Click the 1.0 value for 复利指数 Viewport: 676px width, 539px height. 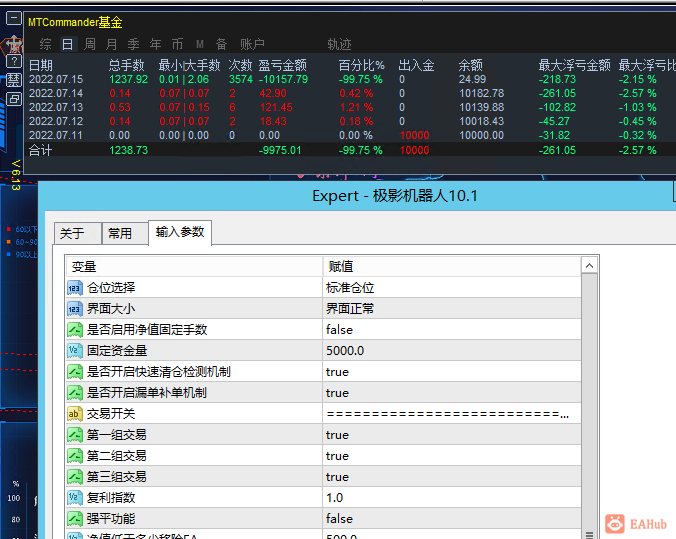tap(451, 498)
